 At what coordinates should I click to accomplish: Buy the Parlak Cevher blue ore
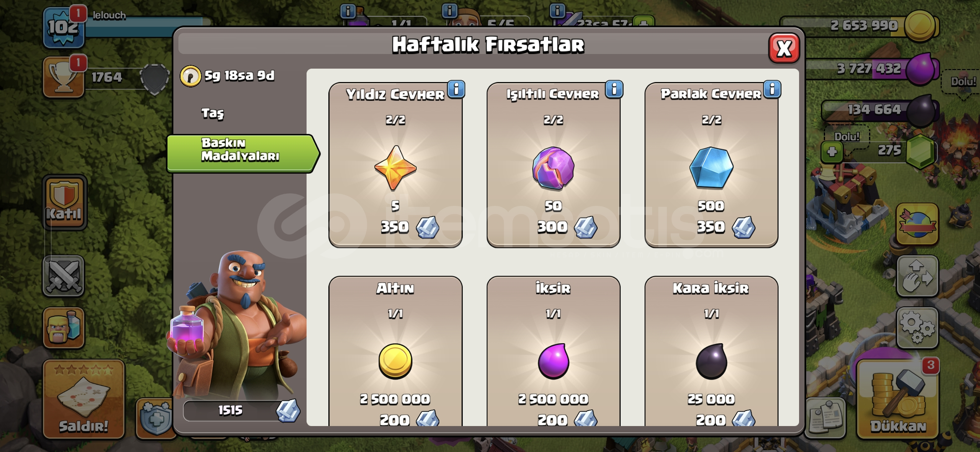(711, 165)
